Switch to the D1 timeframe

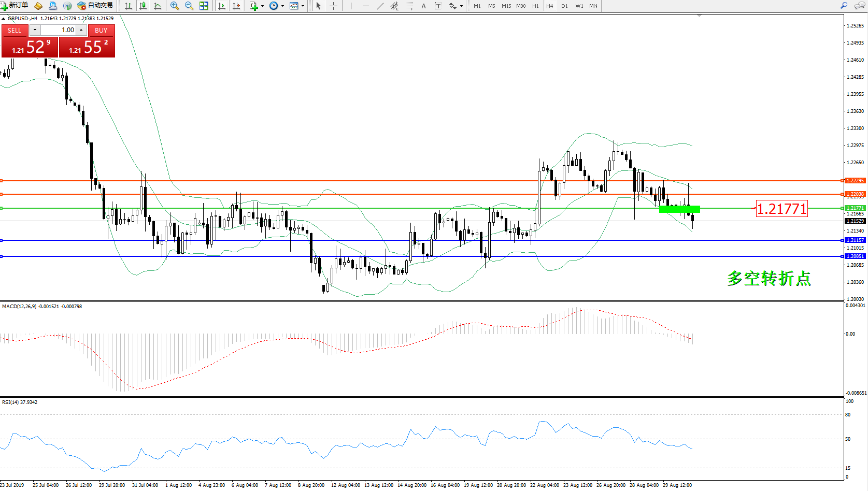pos(564,6)
